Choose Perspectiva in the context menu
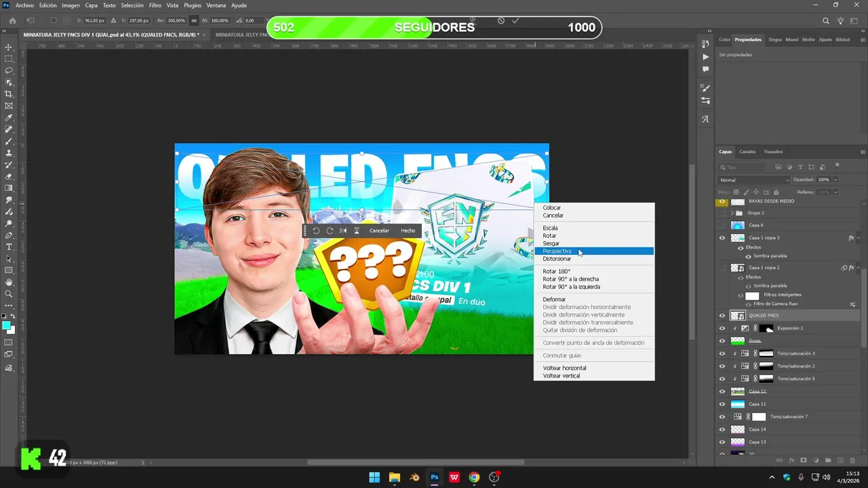This screenshot has height=488, width=868. 593,251
